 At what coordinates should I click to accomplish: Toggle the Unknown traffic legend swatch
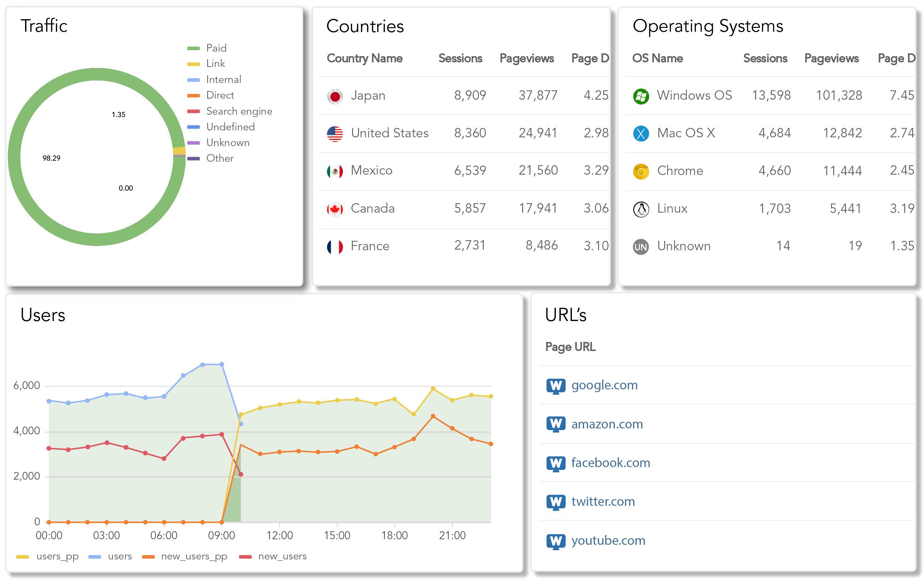tap(193, 143)
